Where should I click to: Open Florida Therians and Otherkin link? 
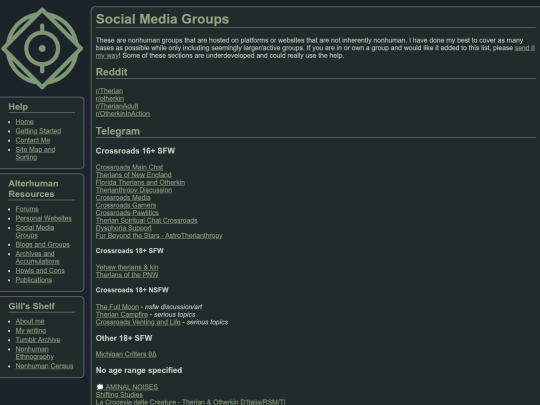point(140,183)
